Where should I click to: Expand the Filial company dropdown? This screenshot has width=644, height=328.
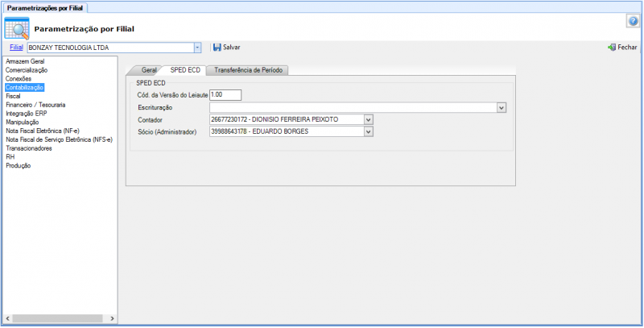197,48
